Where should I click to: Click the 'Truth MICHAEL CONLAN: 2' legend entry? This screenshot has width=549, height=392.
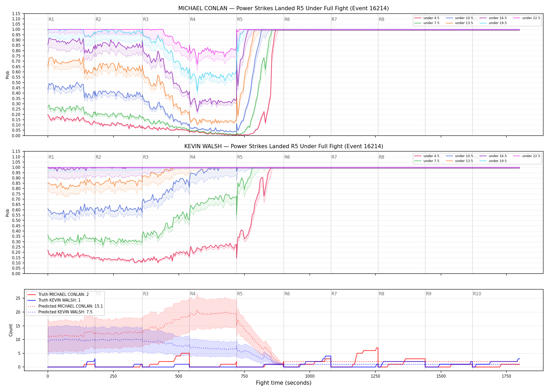coord(58,295)
